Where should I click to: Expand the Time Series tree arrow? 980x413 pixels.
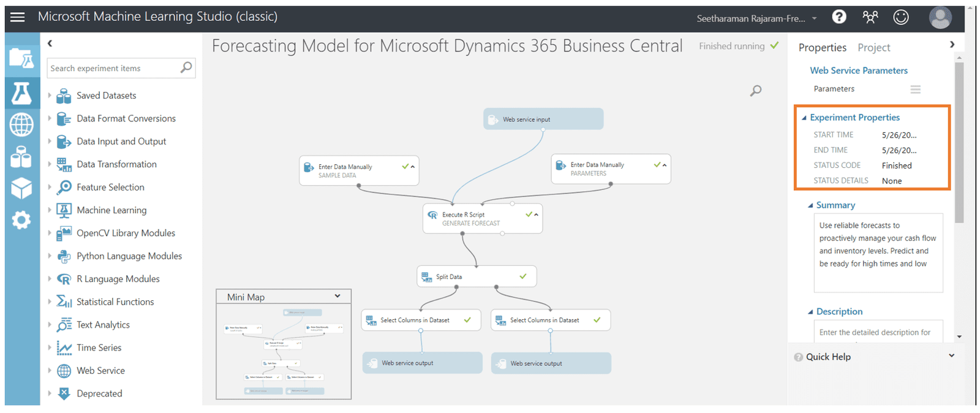click(50, 347)
